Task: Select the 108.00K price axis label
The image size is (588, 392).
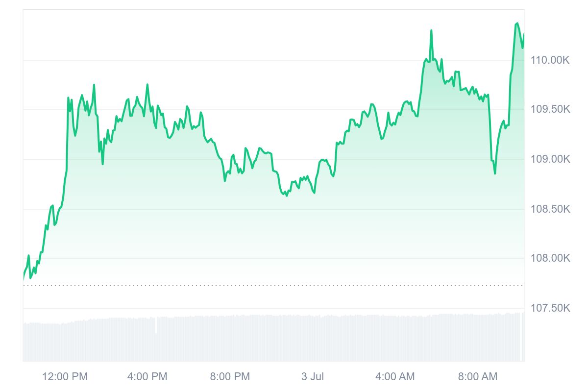Action: (x=550, y=258)
